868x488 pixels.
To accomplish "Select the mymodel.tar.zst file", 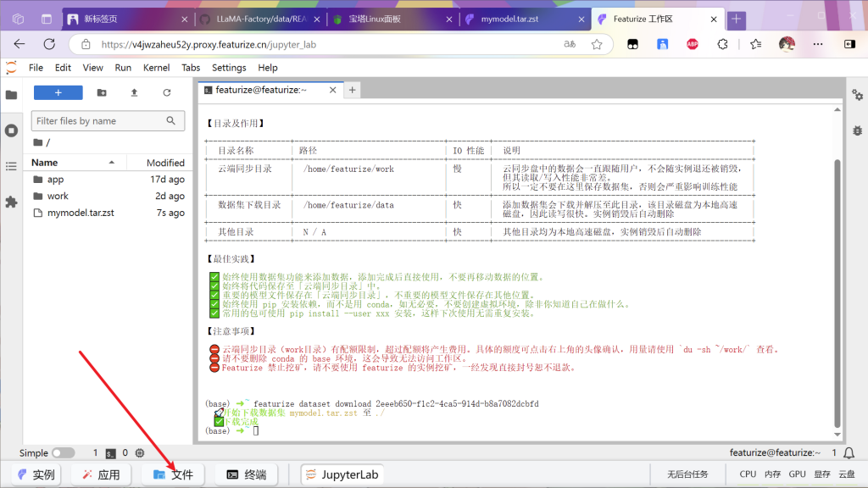I will click(x=108, y=213).
